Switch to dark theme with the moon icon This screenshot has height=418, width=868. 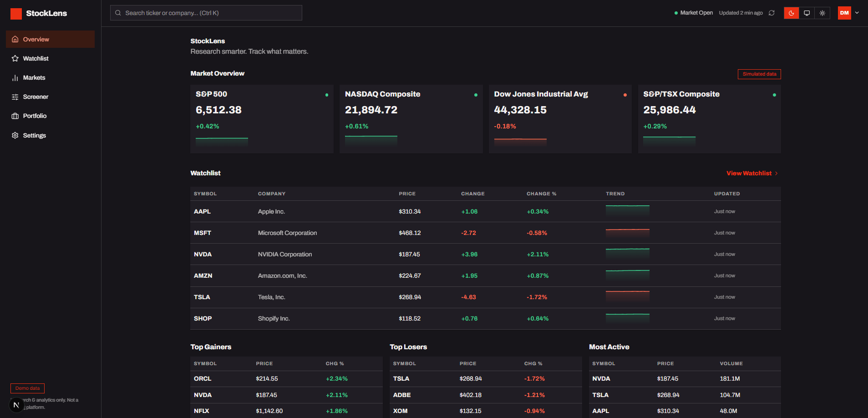(792, 13)
